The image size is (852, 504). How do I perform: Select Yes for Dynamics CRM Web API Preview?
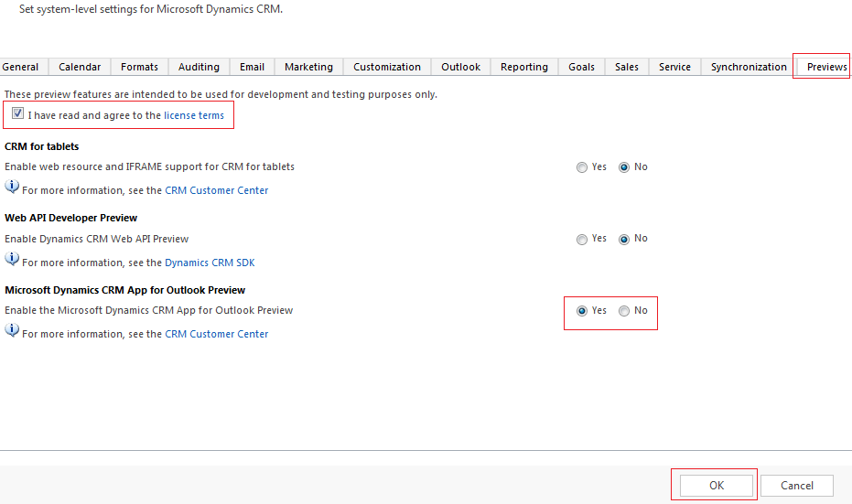coord(582,239)
